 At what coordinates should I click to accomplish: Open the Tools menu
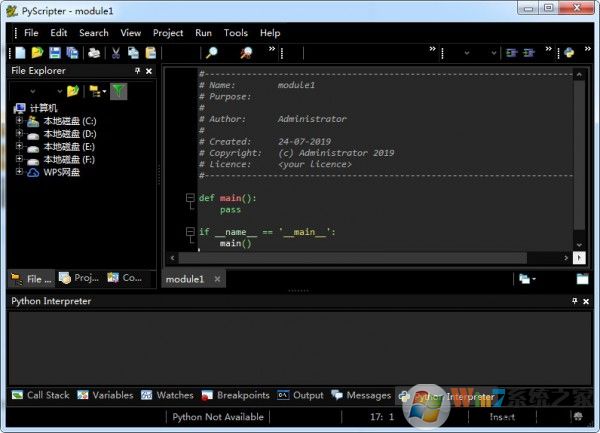(x=236, y=32)
